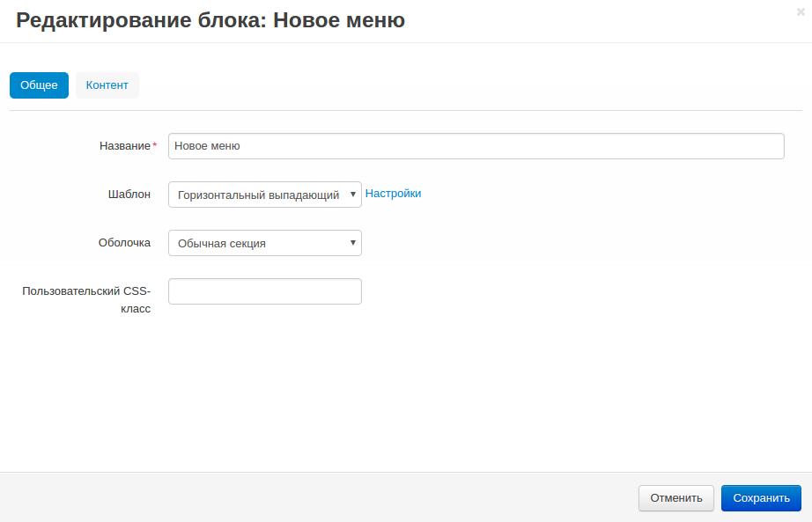Open the Настройки template settings link
This screenshot has height=522, width=812.
393,194
